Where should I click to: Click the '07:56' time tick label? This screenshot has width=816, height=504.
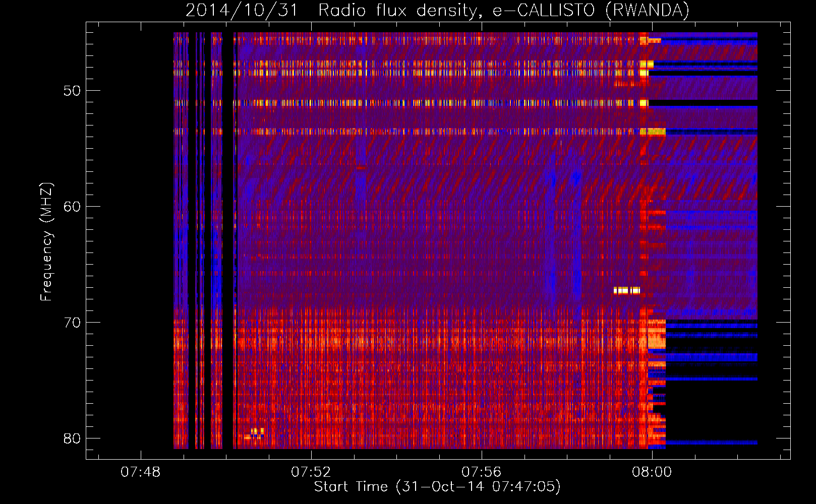pyautogui.click(x=482, y=472)
